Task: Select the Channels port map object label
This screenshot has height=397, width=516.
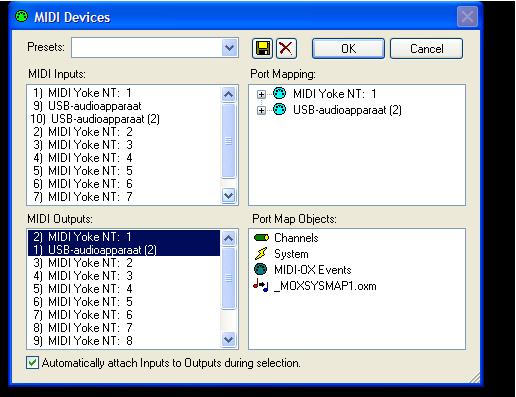Action: 296,238
